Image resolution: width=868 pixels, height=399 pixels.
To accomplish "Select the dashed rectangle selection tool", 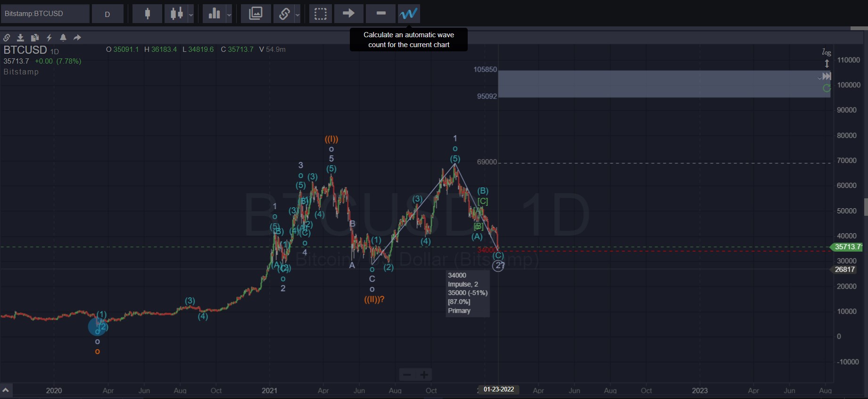I will point(320,14).
